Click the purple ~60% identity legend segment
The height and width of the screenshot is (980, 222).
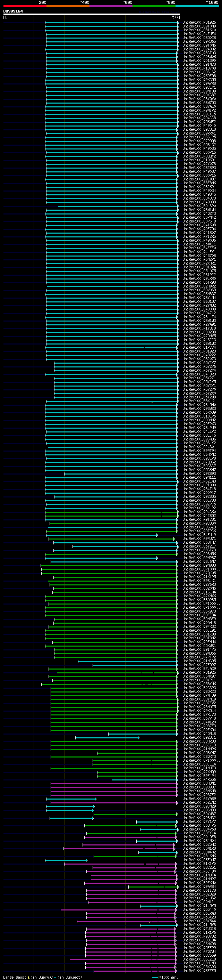[111, 6]
